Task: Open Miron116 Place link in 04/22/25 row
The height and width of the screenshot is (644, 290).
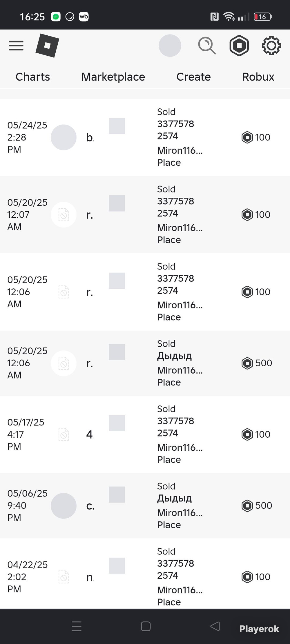Action: (180, 596)
